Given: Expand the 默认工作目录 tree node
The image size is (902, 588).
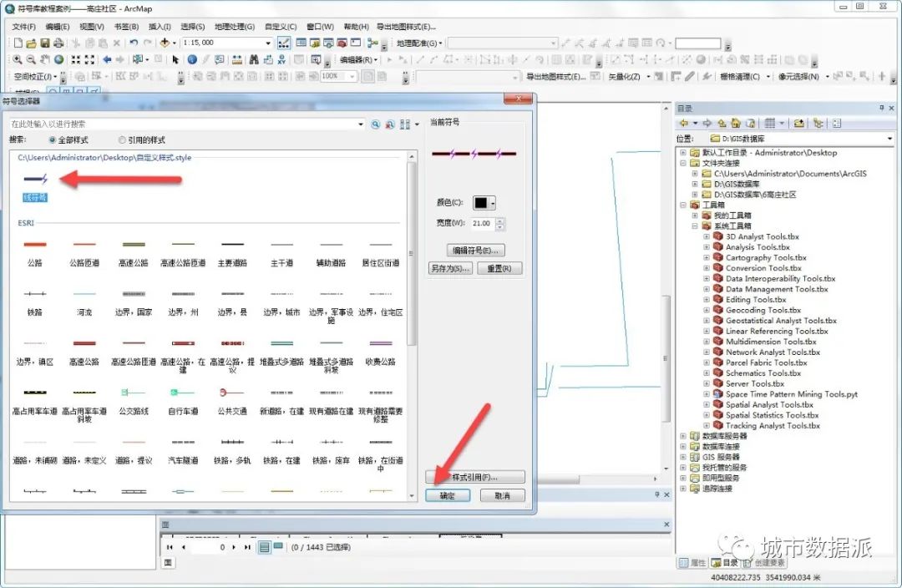Looking at the screenshot, I should [683, 153].
